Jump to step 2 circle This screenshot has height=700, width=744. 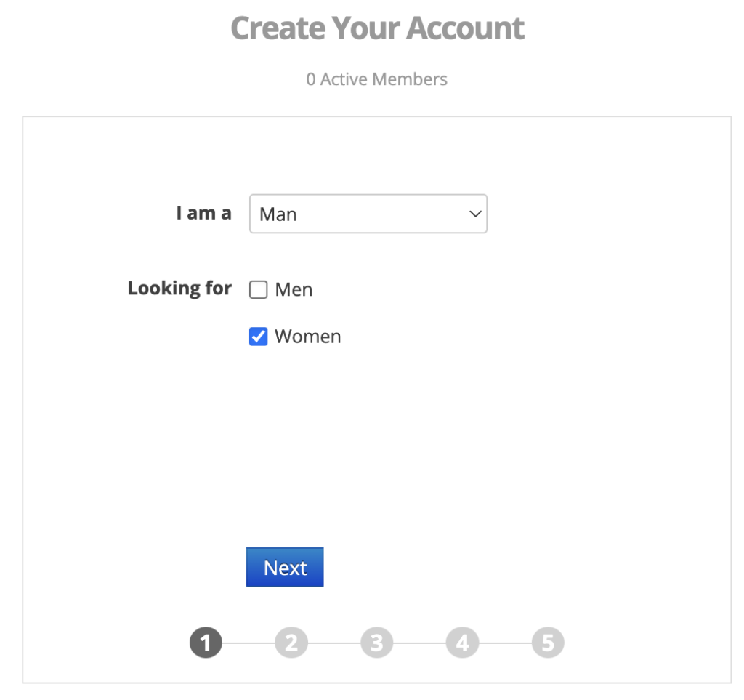[x=291, y=643]
